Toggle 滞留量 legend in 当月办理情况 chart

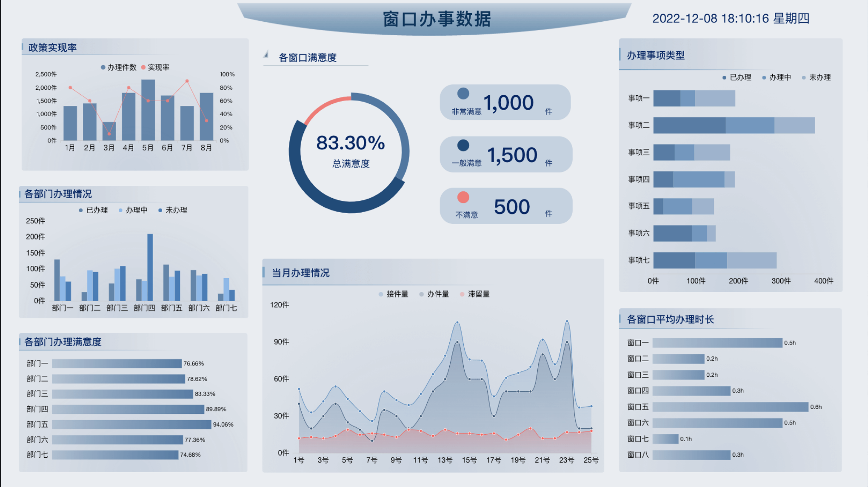click(475, 294)
